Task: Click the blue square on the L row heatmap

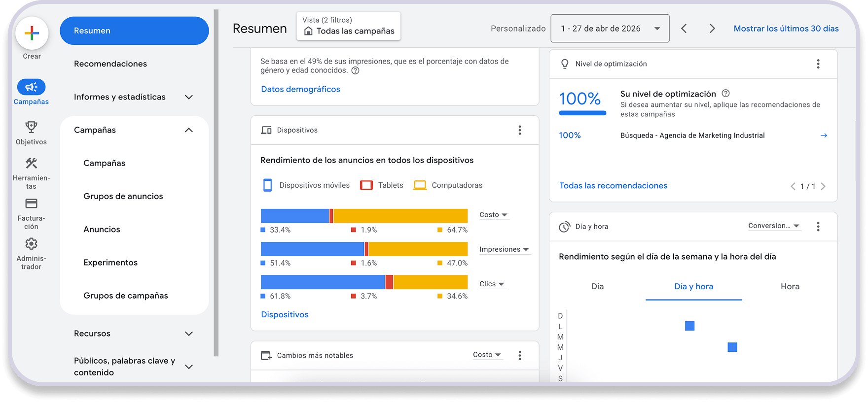Action: tap(690, 326)
